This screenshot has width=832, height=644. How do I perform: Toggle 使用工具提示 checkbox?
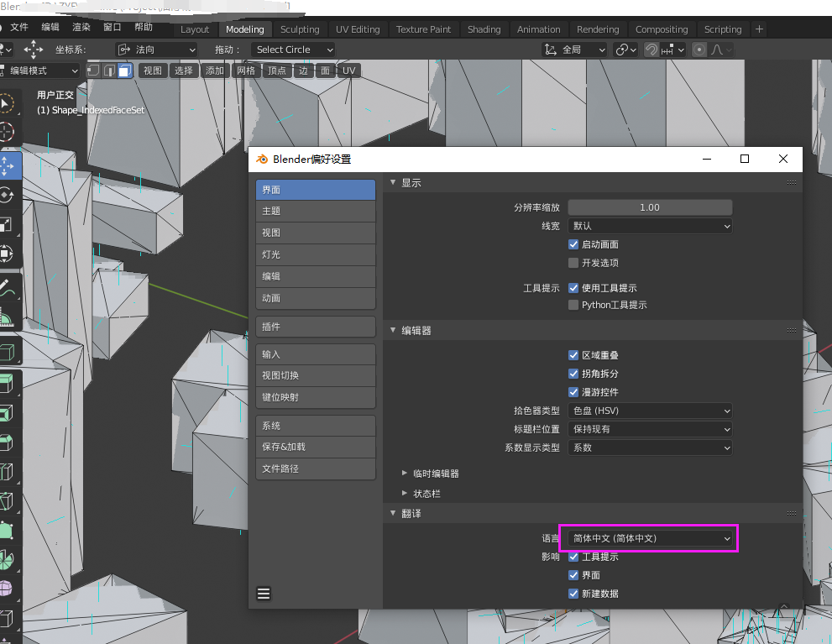tap(573, 288)
